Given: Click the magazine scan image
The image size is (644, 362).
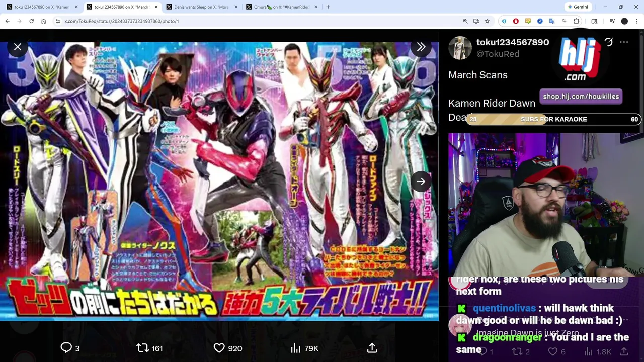Looking at the screenshot, I should pyautogui.click(x=219, y=182).
